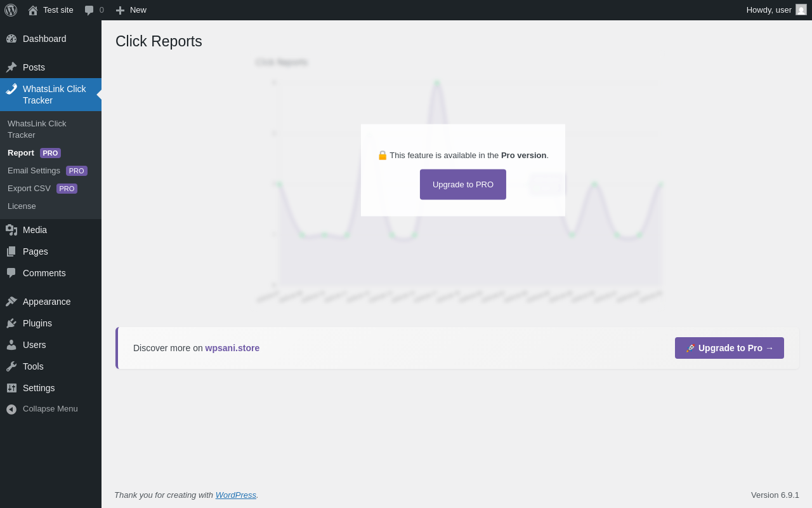The height and width of the screenshot is (508, 812).
Task: Click the Comments speech bubble sidebar icon
Action: [x=11, y=273]
